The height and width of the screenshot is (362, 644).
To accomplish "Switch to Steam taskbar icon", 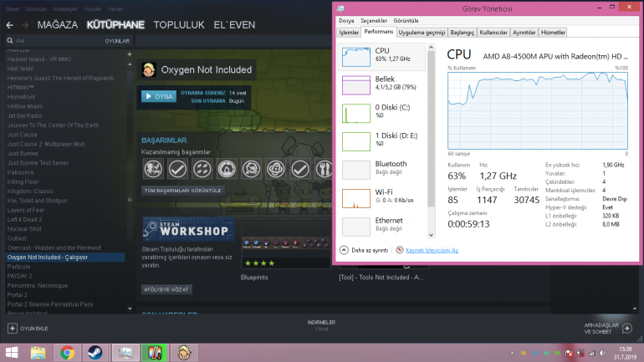I will coord(95,353).
